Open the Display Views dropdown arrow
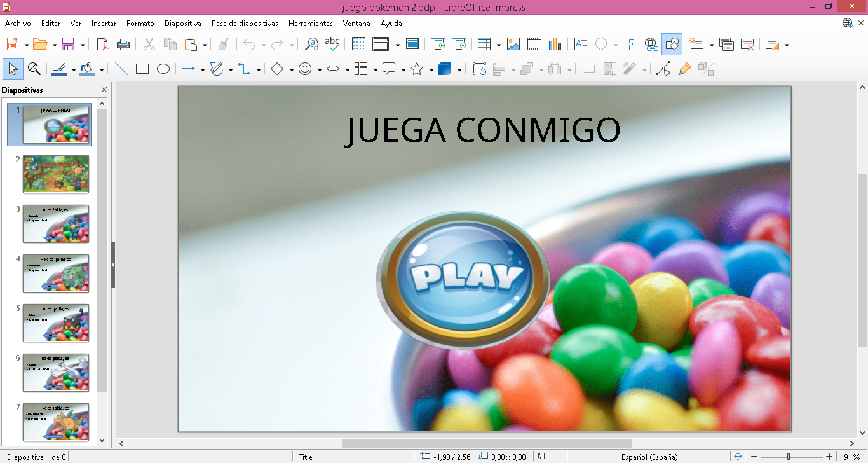The image size is (868, 463). click(x=397, y=45)
